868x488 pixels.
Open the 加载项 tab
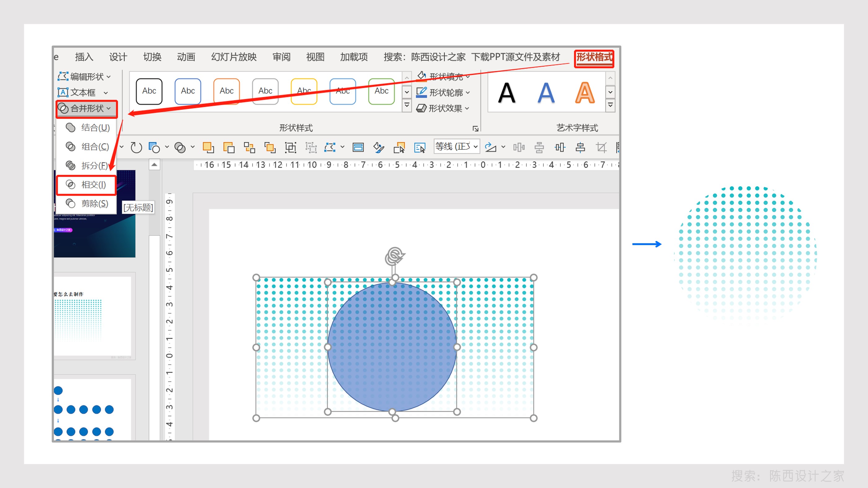coord(354,57)
